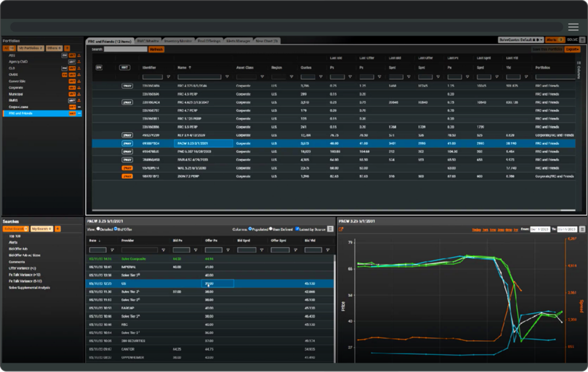Click the orange add search plus icon
The image size is (588, 372).
[x=58, y=229]
